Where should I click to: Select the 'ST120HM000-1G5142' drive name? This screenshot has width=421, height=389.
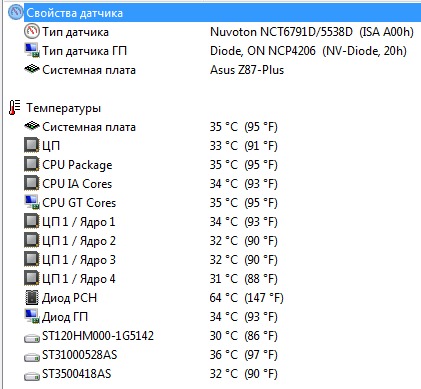pos(98,336)
